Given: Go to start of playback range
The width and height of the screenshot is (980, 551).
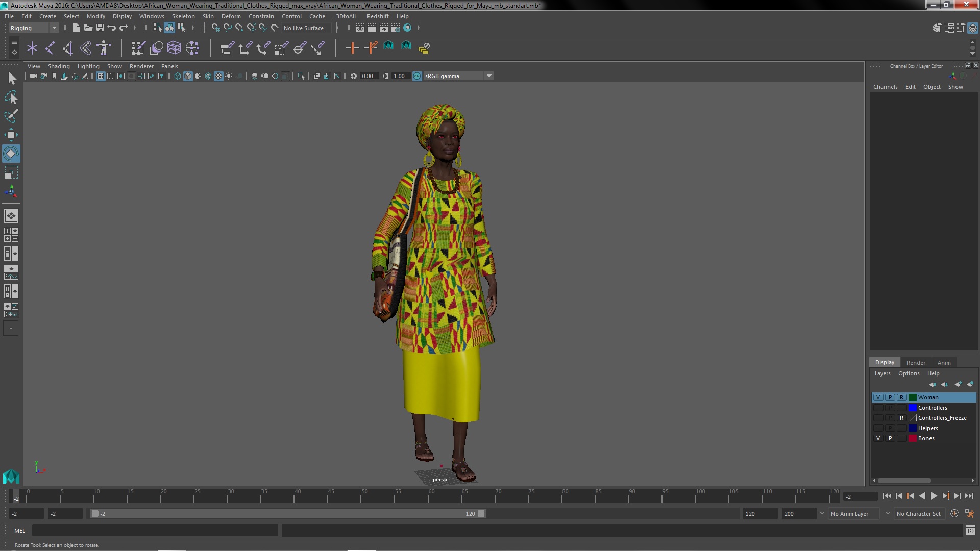Looking at the screenshot, I should click(x=887, y=496).
